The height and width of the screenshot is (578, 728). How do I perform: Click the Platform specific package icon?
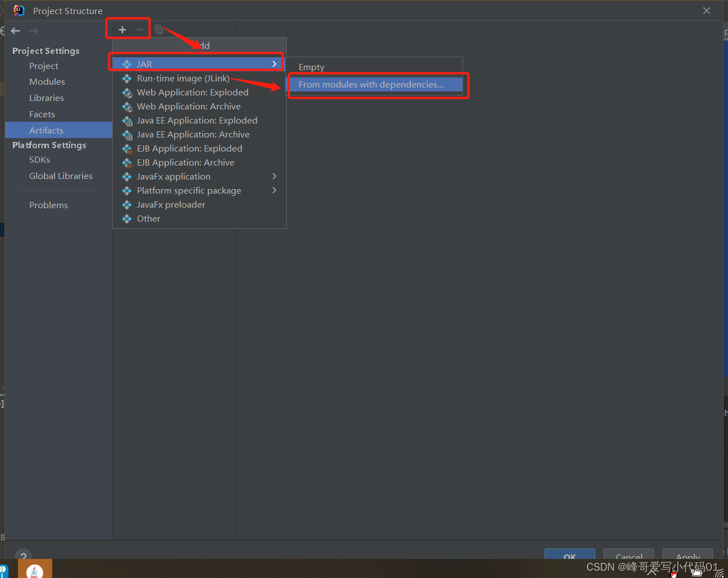127,190
